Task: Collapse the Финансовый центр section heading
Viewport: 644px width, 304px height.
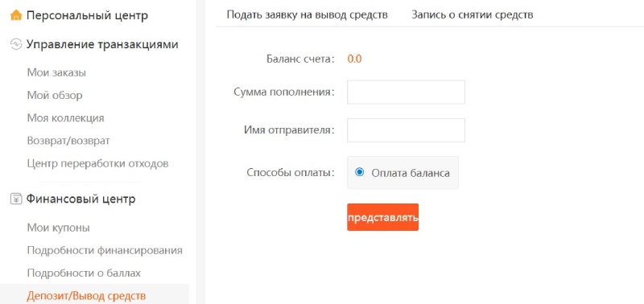Action: (81, 199)
